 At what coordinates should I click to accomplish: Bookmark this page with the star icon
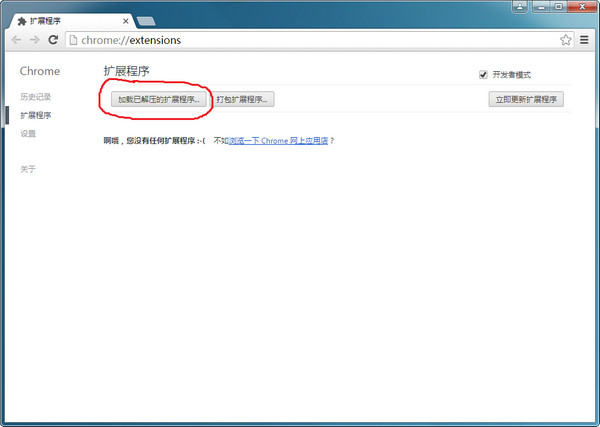(566, 40)
